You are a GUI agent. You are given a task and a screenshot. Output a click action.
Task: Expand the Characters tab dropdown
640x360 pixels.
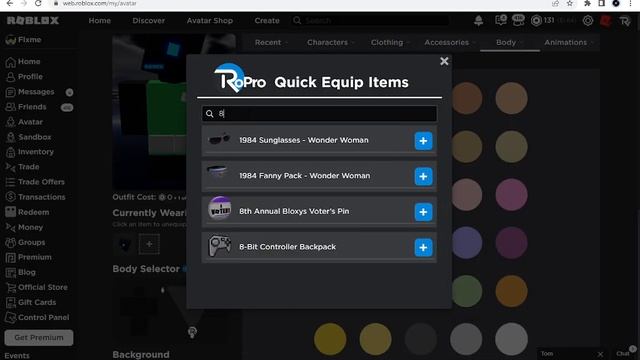pos(330,42)
